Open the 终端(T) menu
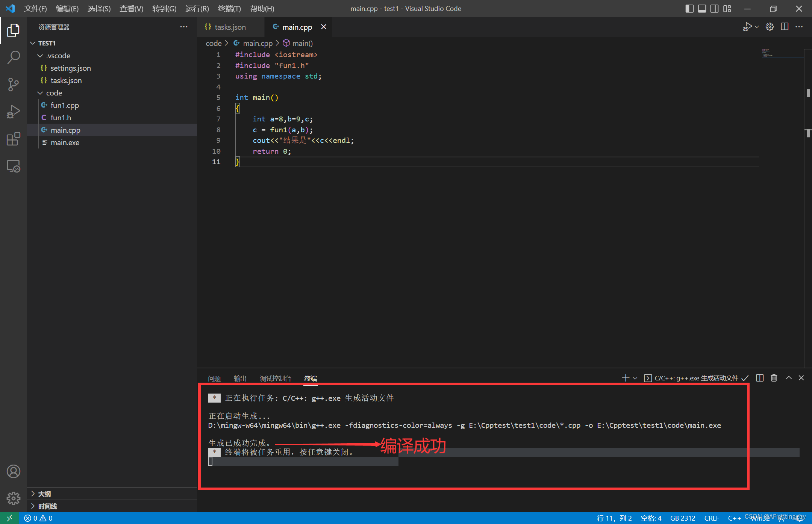The width and height of the screenshot is (812, 524). (x=229, y=8)
